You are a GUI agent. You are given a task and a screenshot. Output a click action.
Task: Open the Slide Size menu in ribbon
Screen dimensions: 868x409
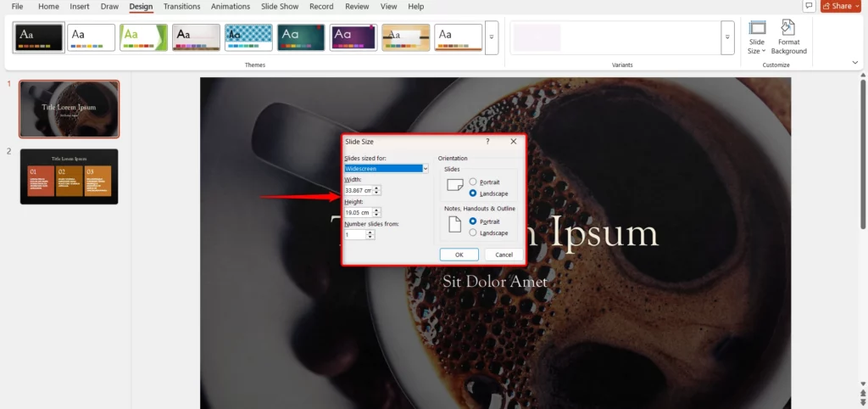pos(757,37)
